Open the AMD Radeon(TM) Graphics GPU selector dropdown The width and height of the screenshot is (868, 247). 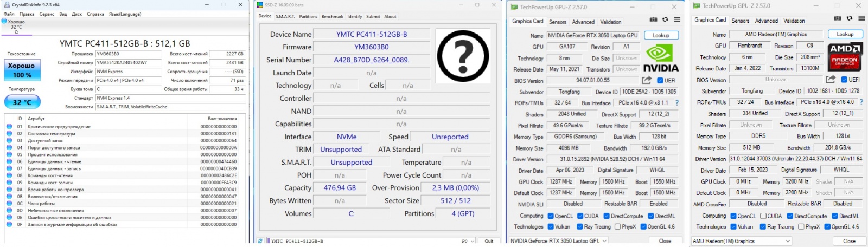point(741,241)
